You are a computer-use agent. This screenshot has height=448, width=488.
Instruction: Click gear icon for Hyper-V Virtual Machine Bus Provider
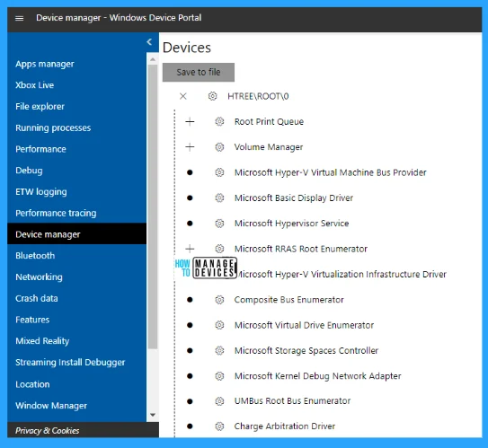219,172
